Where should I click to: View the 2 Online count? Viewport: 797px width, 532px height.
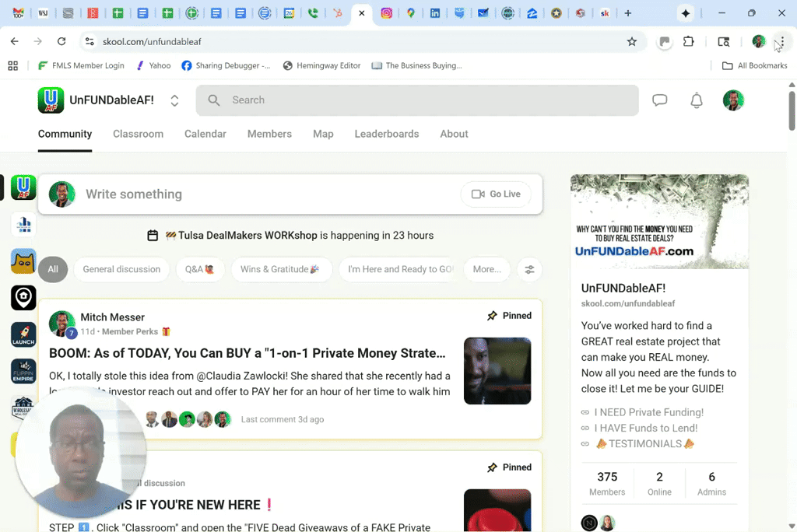click(x=659, y=483)
